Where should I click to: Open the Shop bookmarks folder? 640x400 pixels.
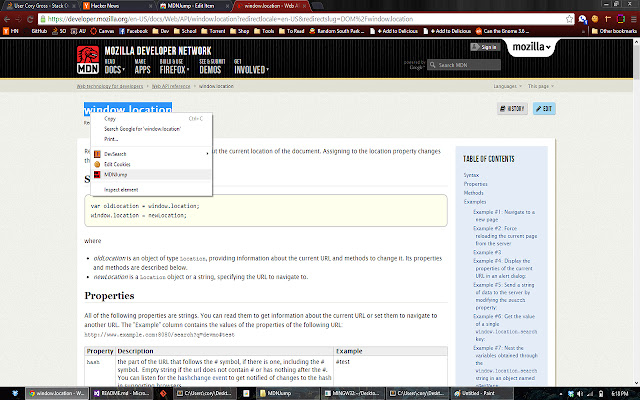tap(240, 31)
